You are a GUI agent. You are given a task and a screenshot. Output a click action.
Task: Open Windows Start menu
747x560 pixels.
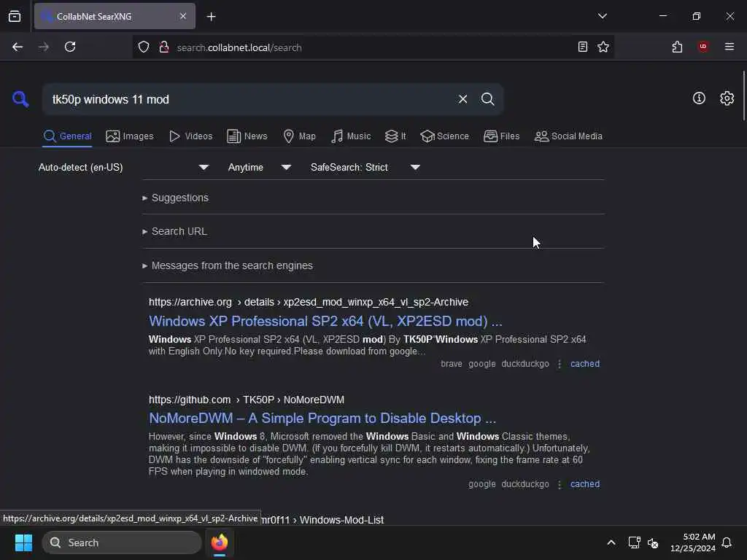[x=23, y=542]
